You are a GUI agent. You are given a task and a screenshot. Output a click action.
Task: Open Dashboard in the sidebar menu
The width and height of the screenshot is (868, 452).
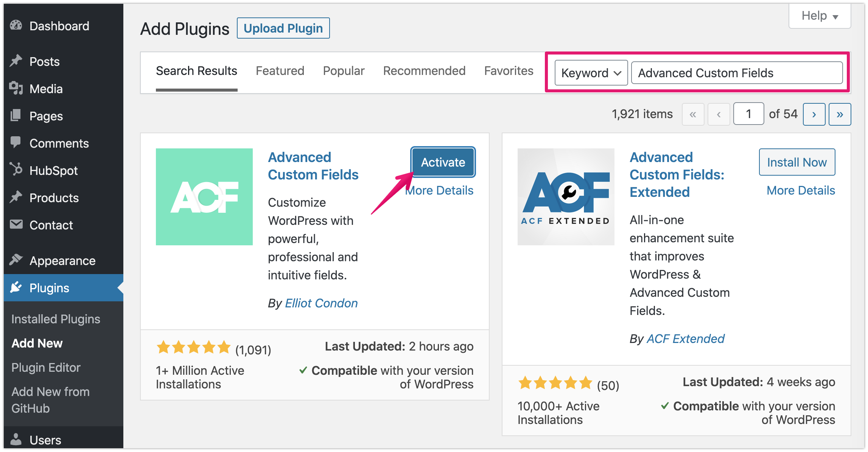(x=64, y=26)
